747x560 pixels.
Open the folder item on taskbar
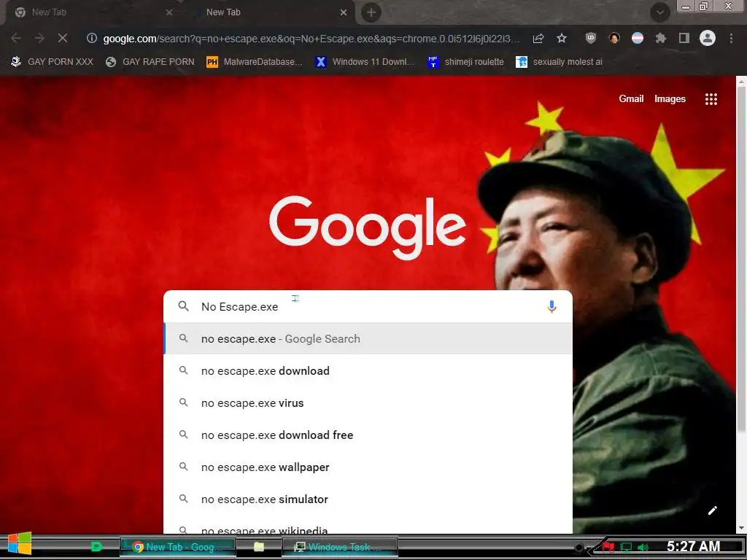click(259, 547)
